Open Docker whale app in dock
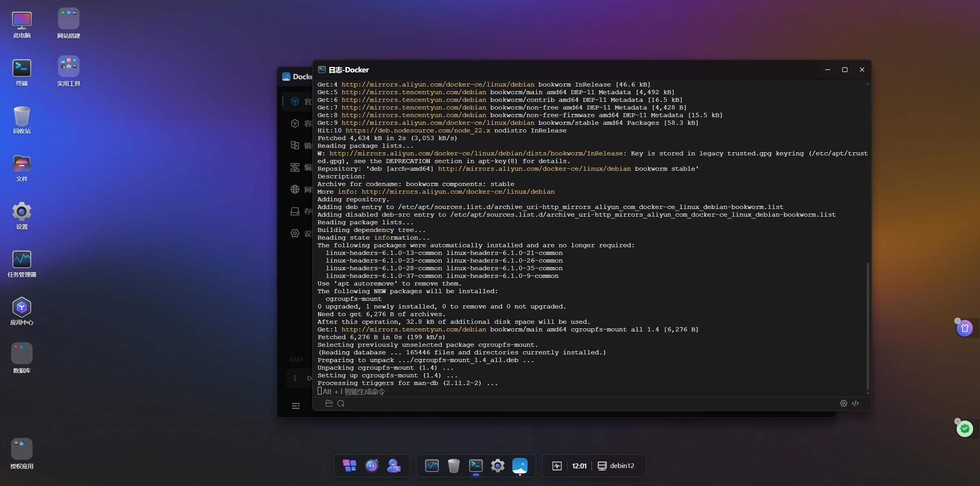Viewport: 980px width, 486px height. tap(519, 466)
